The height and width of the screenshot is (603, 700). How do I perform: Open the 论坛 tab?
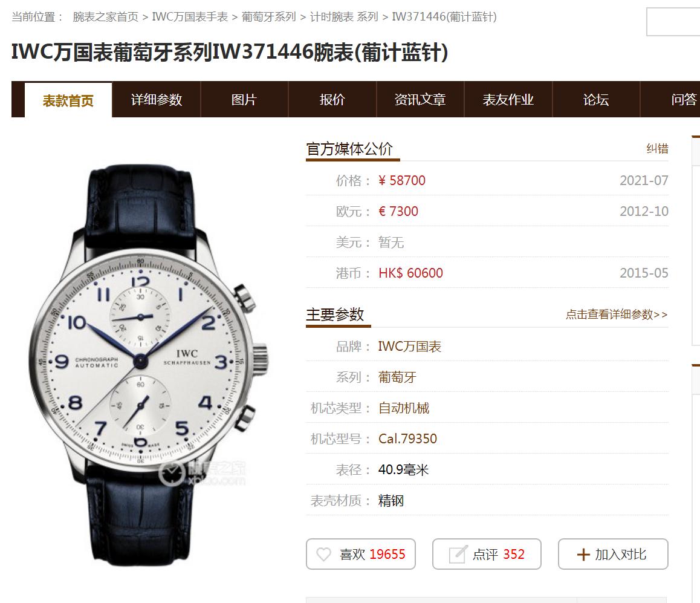click(x=596, y=99)
